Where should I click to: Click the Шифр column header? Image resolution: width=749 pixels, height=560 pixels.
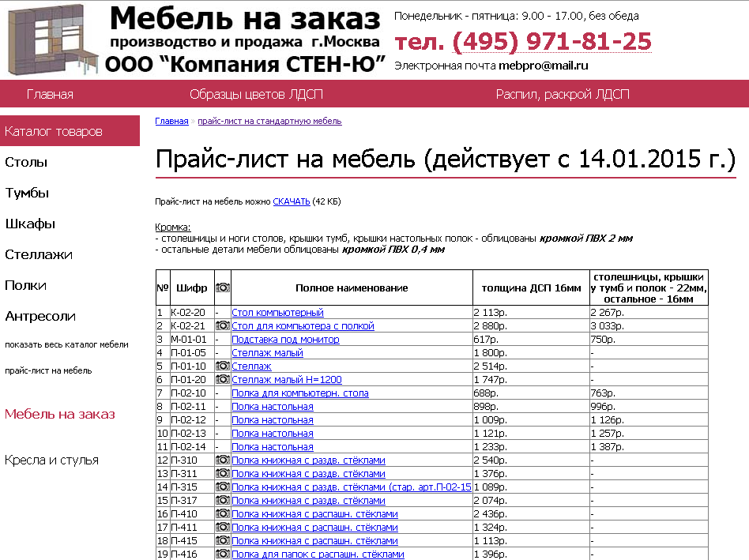coord(191,288)
